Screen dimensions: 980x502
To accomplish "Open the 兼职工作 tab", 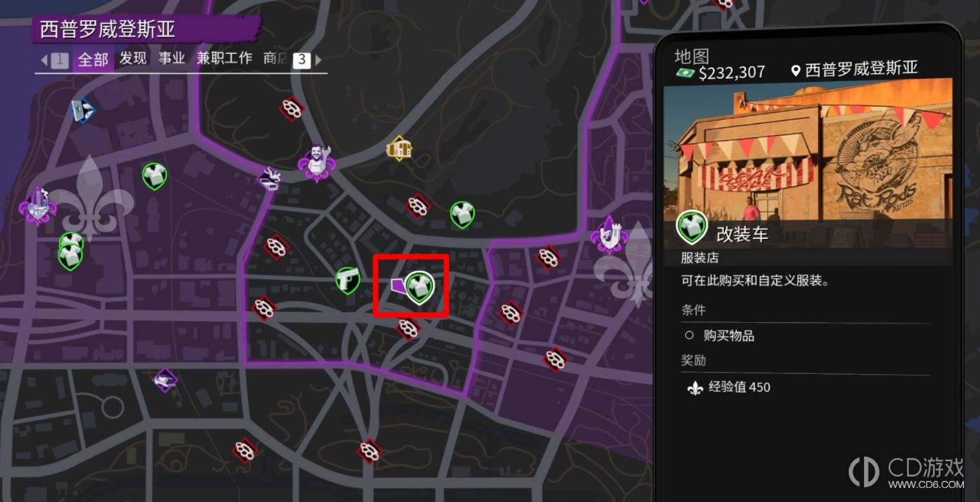I will point(224,58).
